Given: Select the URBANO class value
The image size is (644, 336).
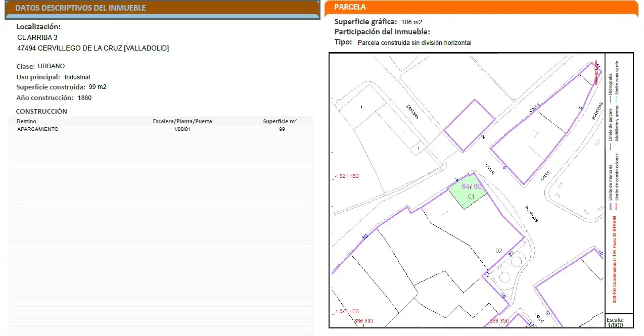Looking at the screenshot, I should coord(51,66).
